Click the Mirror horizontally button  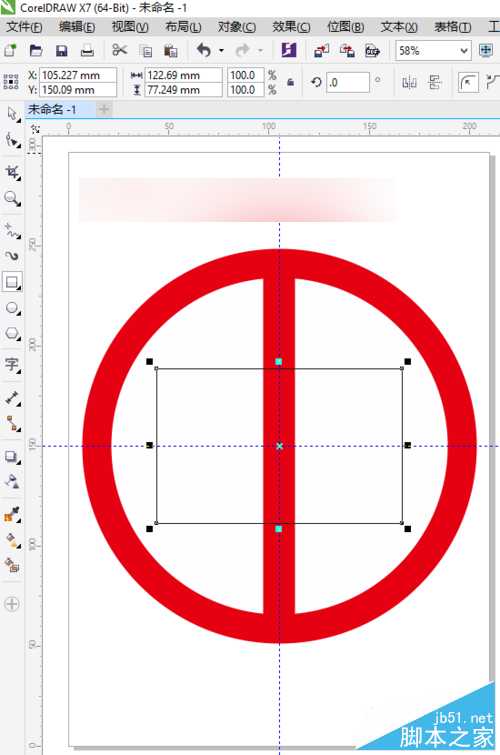click(409, 83)
